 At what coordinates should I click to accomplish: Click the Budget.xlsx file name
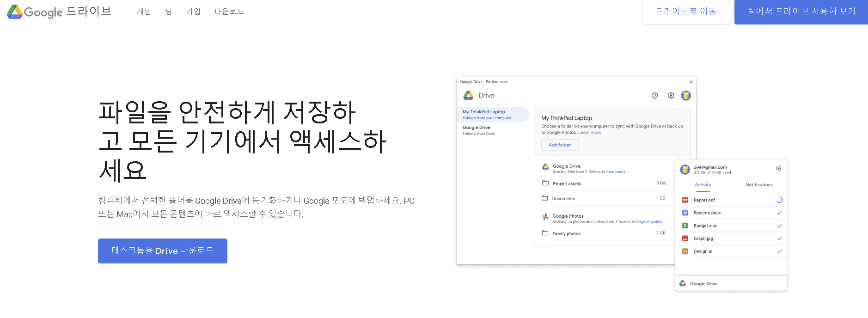(705, 226)
